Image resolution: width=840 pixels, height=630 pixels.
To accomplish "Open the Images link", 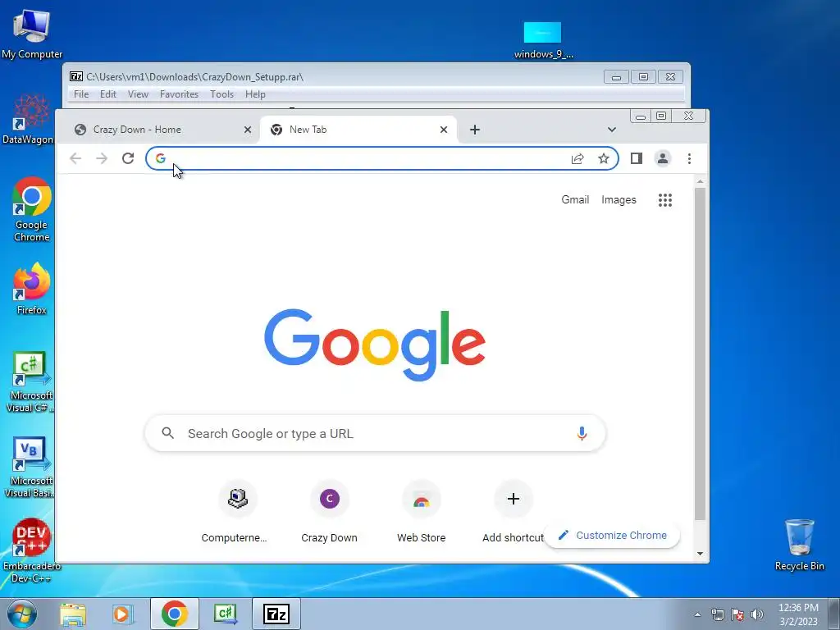I will [x=619, y=200].
